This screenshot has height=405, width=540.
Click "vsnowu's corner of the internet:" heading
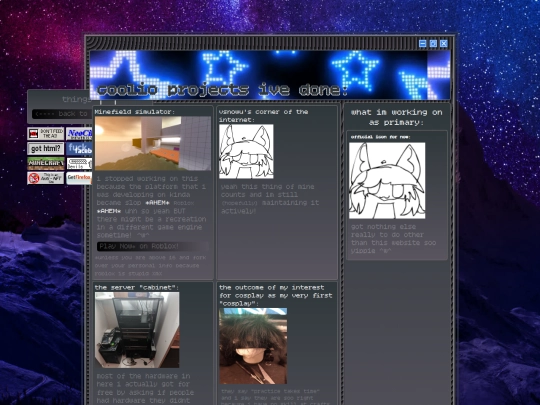point(263,116)
